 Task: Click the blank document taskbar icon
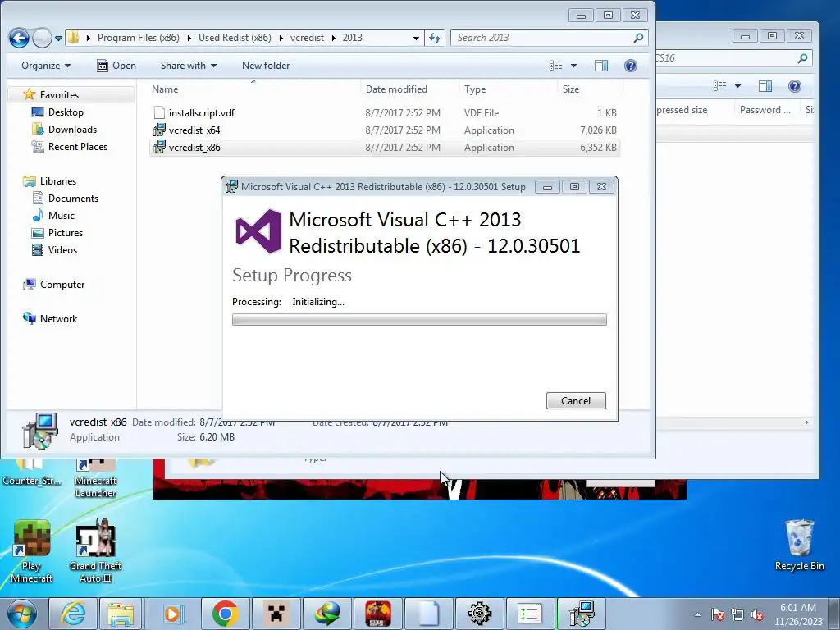pos(428,614)
